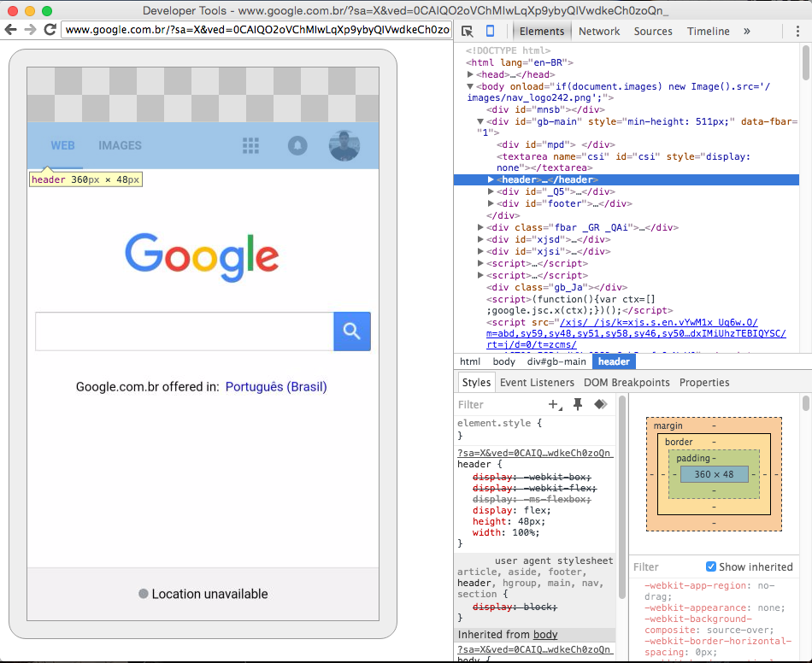Open Google notifications bell icon
This screenshot has width=812, height=663.
297,145
